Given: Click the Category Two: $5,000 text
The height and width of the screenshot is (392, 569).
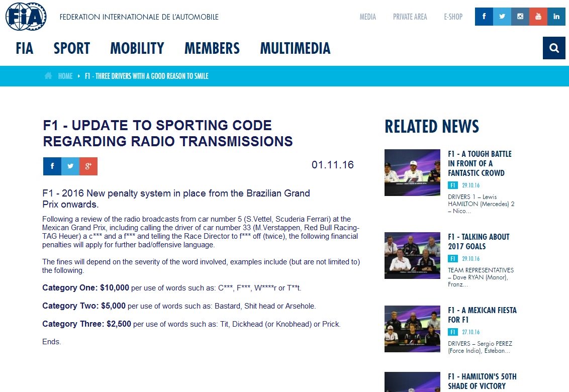Looking at the screenshot, I should point(84,306).
